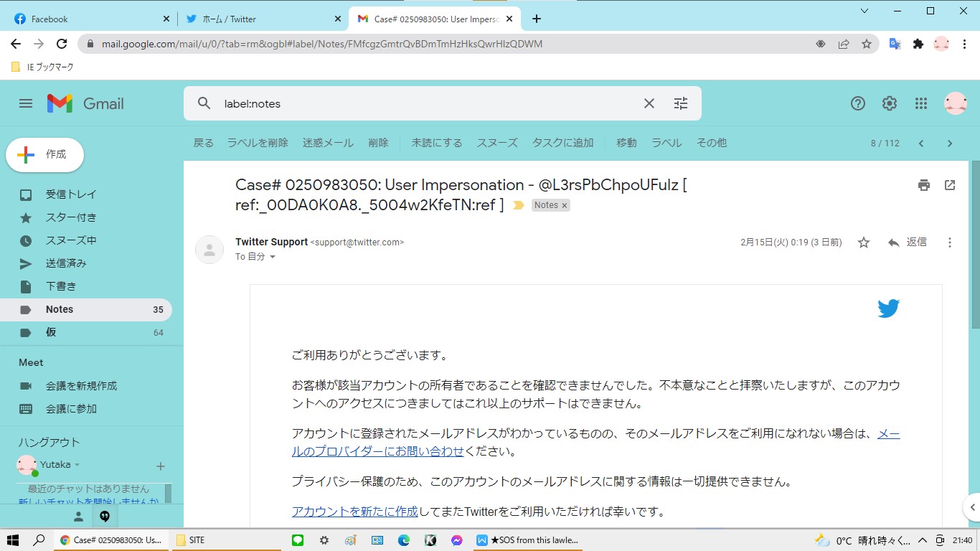The image size is (980, 551).
Task: Open email in new window icon
Action: tap(950, 185)
